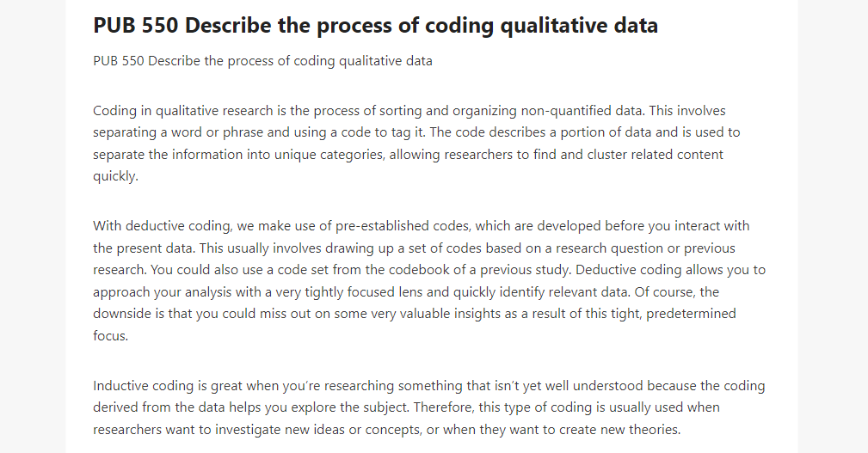Click the word "focus." ending second paragraph
The width and height of the screenshot is (868, 453).
coord(110,336)
